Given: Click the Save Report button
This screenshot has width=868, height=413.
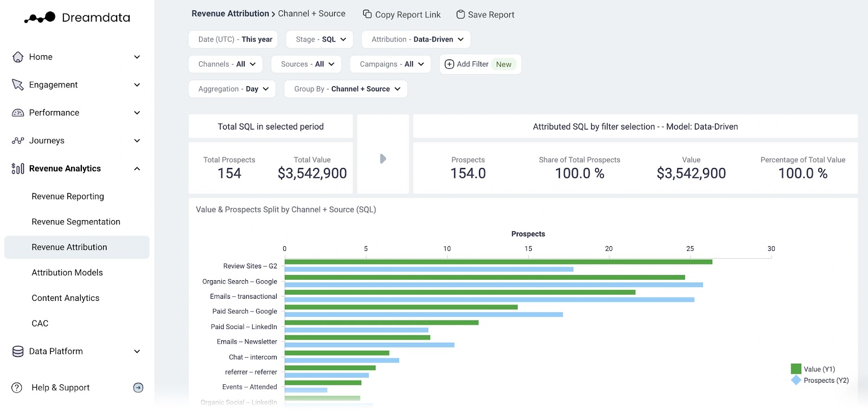Looking at the screenshot, I should 485,15.
